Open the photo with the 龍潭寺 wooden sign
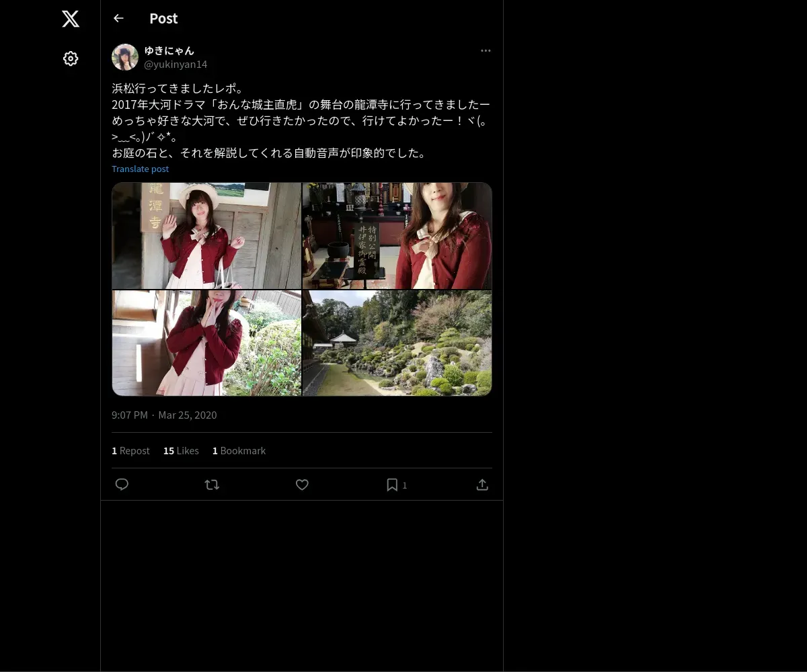807x672 pixels. click(x=206, y=236)
